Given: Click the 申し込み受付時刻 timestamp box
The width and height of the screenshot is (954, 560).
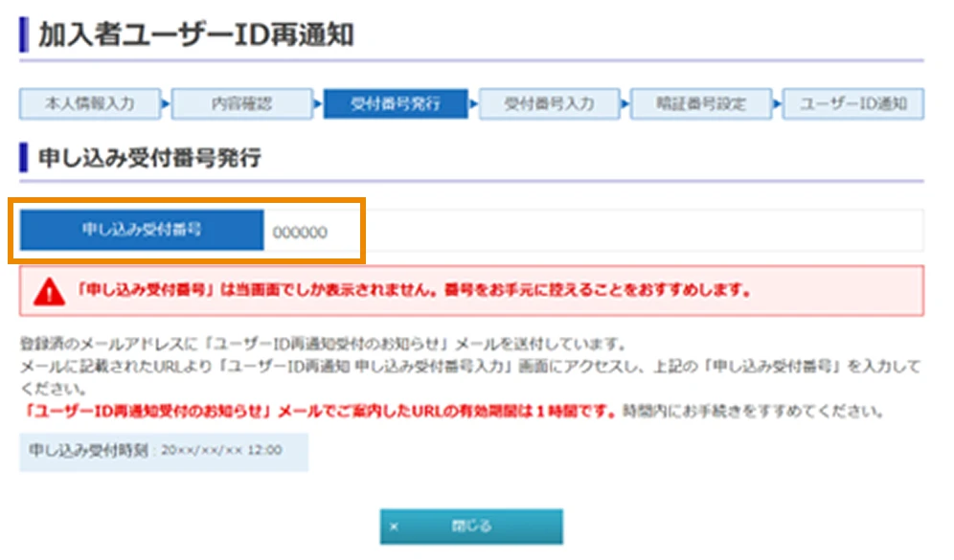Looking at the screenshot, I should pyautogui.click(x=163, y=450).
